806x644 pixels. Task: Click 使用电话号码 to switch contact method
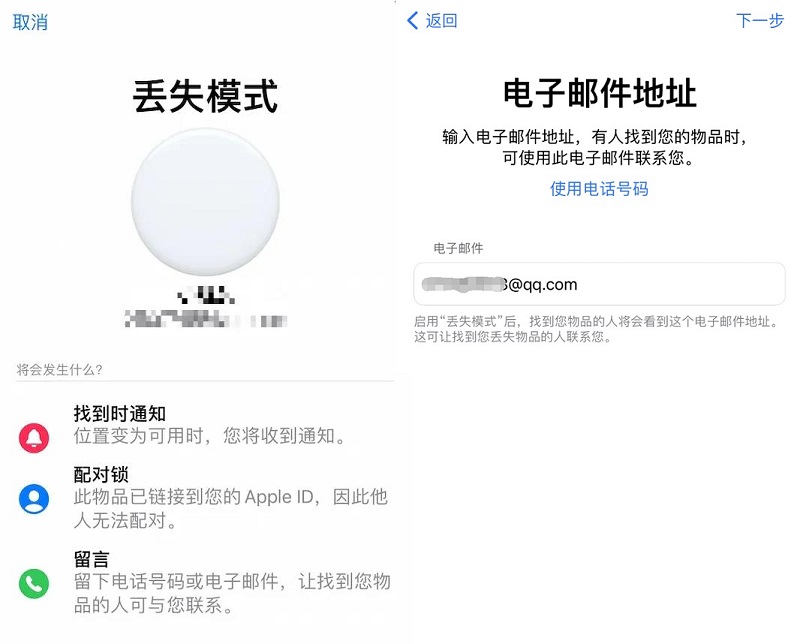tap(599, 186)
